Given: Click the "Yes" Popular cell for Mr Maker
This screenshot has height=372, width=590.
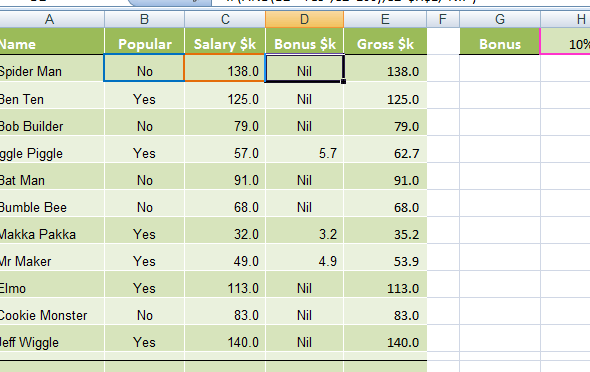Looking at the screenshot, I should coord(144,258).
